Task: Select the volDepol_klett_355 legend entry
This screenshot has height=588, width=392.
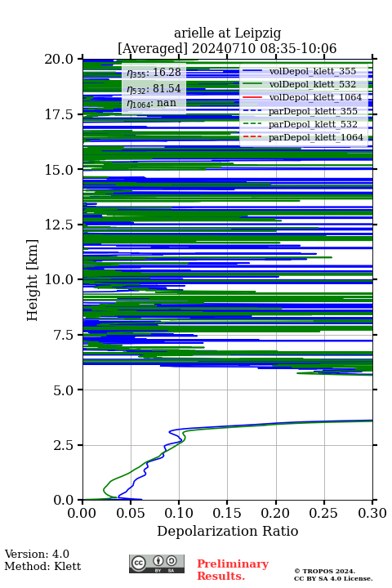Action: tap(299, 71)
